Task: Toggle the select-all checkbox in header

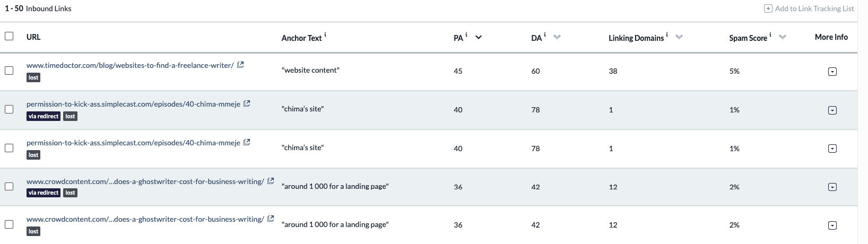Action: [9, 36]
